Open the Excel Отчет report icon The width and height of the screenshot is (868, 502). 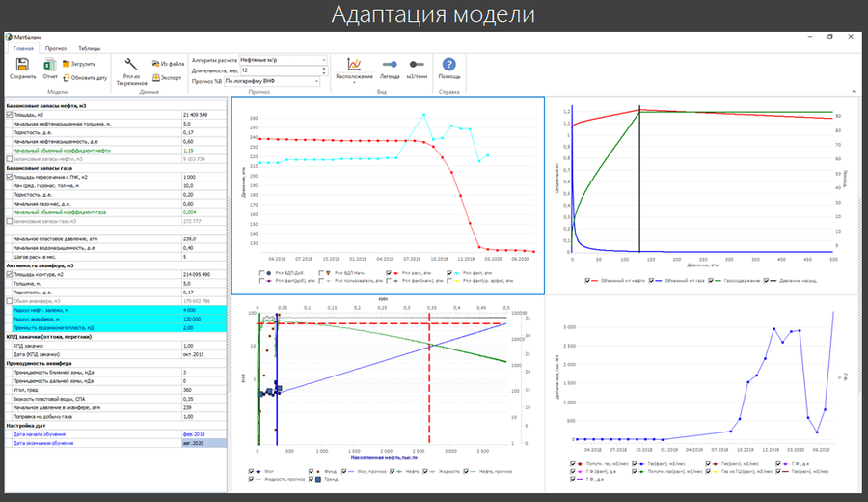click(50, 65)
